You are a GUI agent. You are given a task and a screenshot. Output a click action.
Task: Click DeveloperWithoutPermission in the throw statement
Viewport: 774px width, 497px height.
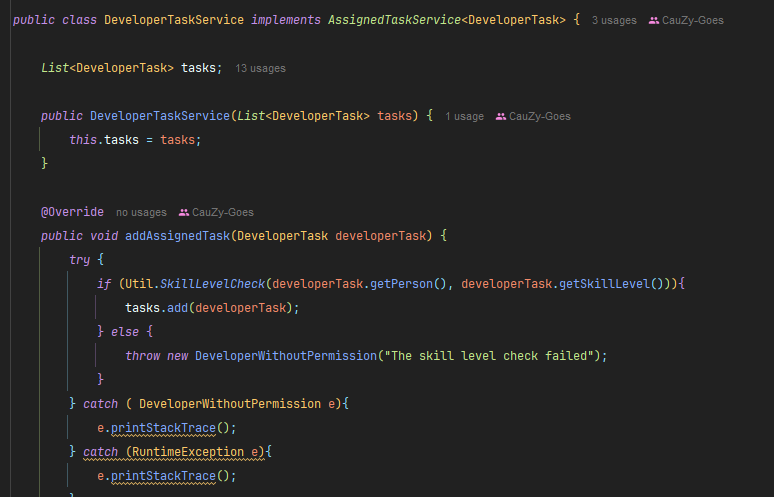(286, 356)
